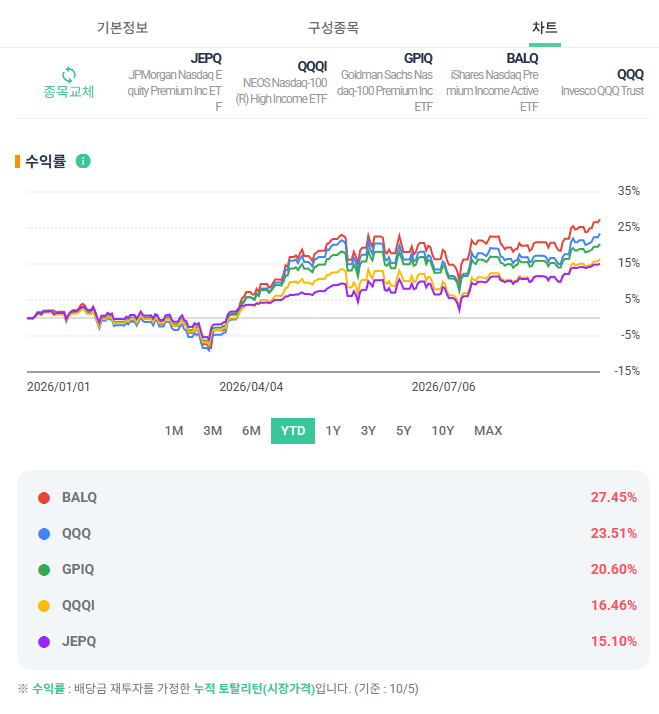
Task: Click the 수익률 section heading
Action: pyautogui.click(x=46, y=161)
